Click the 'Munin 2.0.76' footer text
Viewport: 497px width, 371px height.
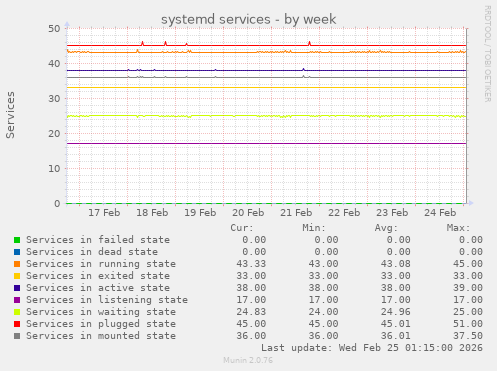coord(248,360)
